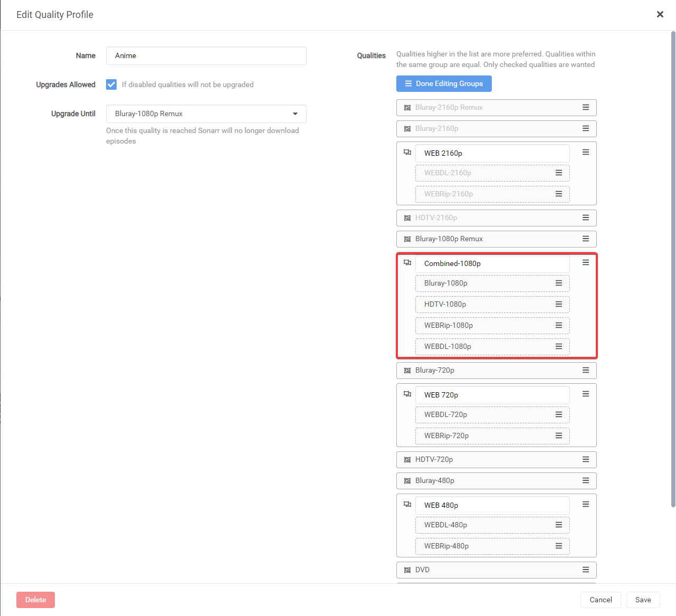This screenshot has width=676, height=616.
Task: Click group icon on Bluray-720p row
Action: (407, 371)
